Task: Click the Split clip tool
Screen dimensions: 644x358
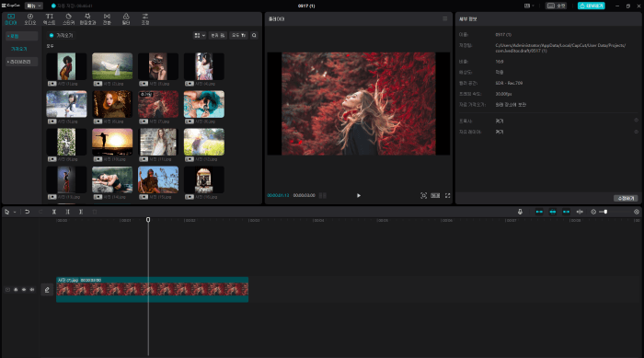Action: click(x=53, y=212)
